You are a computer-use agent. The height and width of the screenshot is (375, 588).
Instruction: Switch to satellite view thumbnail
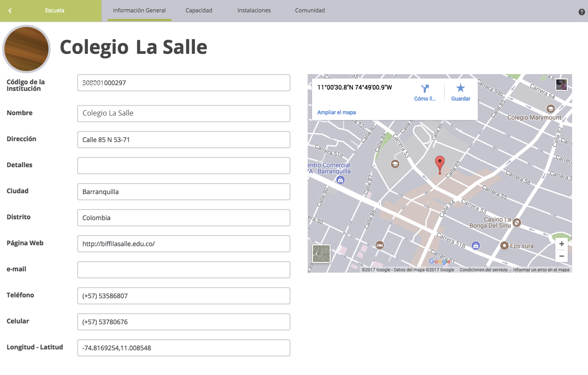(321, 254)
